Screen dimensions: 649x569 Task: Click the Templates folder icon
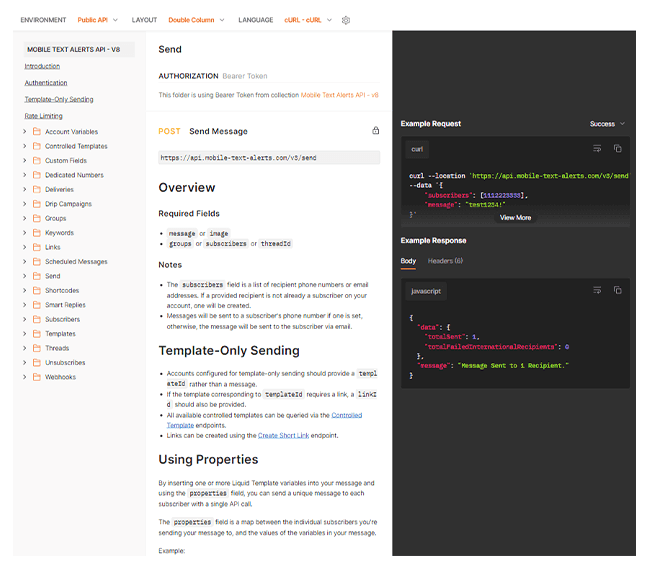(37, 334)
